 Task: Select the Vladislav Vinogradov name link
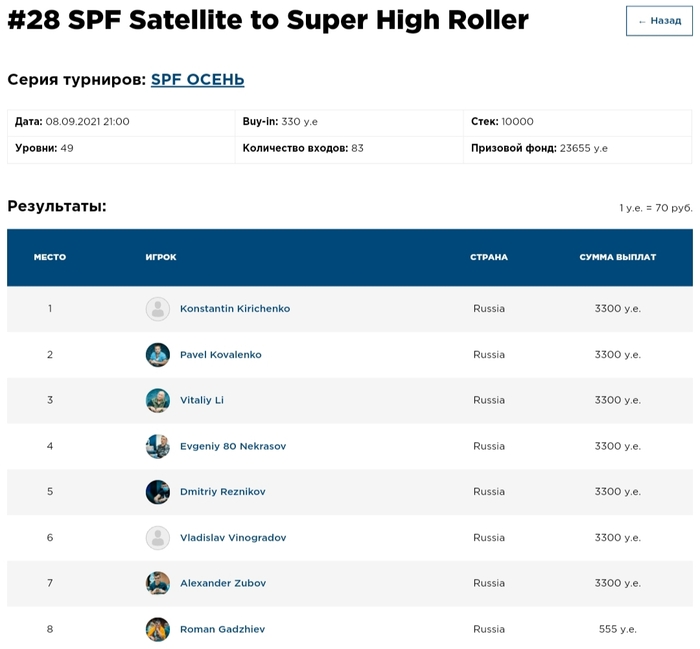233,538
